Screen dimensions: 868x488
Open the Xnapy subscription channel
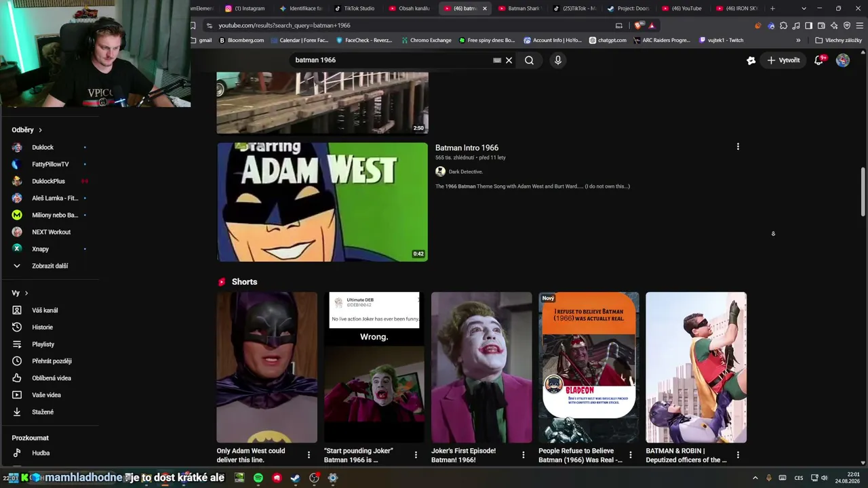coord(50,249)
